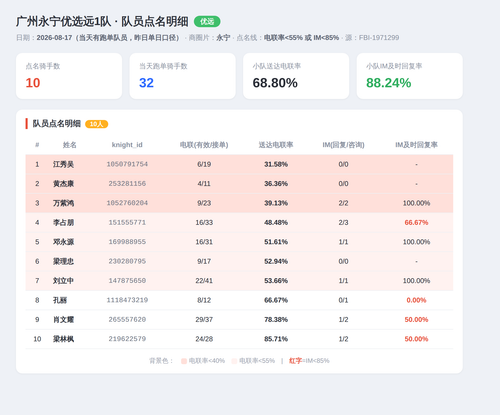Open the 小队送达电联率 68.80% card

(296, 76)
